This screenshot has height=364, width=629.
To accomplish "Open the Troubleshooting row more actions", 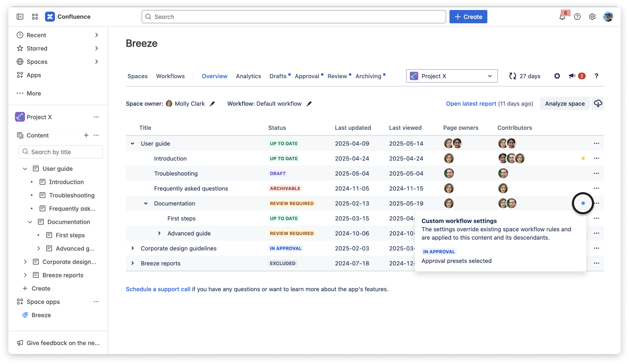I will tap(597, 173).
